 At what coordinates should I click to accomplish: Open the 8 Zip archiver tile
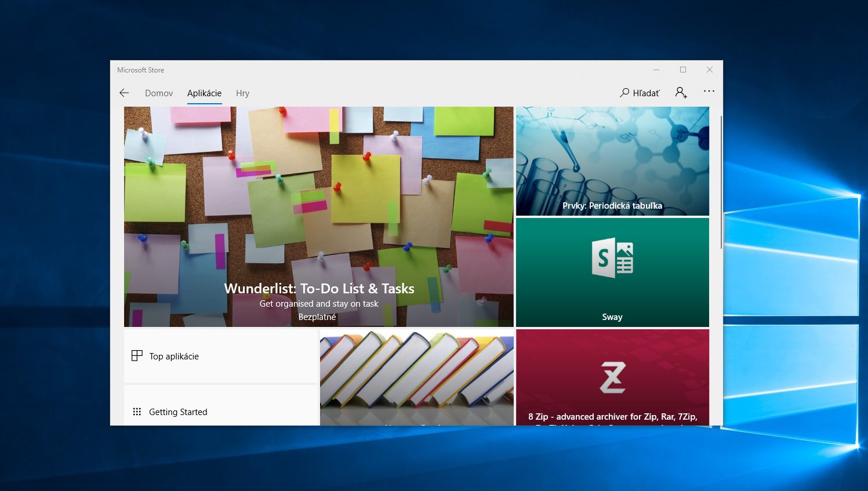click(612, 377)
